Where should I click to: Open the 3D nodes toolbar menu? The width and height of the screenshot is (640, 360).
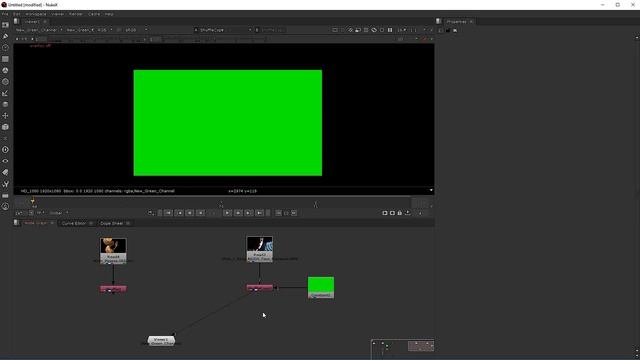pyautogui.click(x=5, y=127)
